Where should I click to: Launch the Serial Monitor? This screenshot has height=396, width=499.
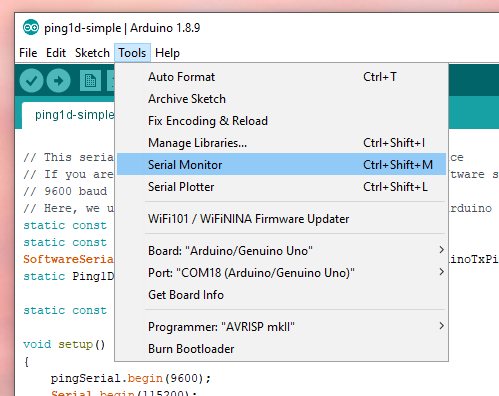(281, 164)
